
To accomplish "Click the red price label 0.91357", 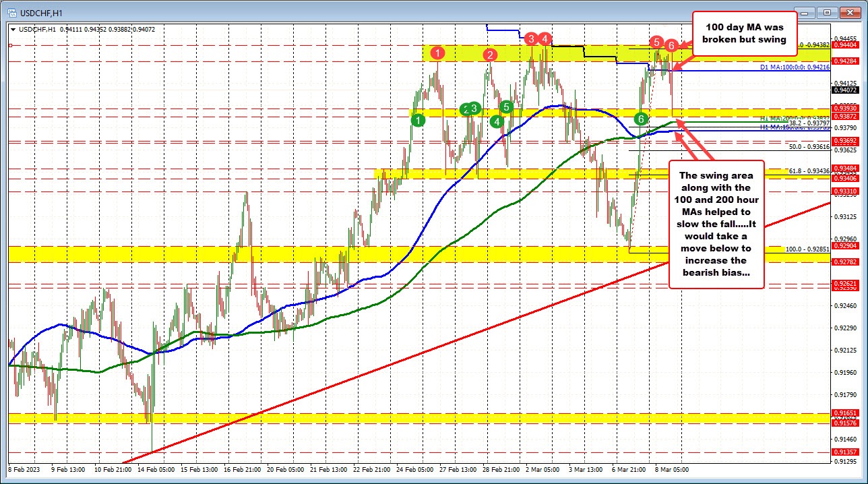I will [844, 452].
